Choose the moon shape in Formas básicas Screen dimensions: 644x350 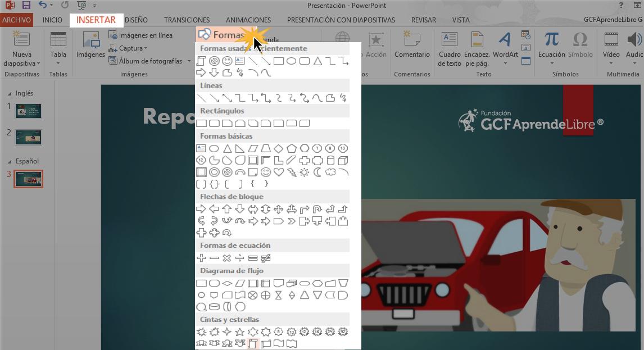coord(317,172)
